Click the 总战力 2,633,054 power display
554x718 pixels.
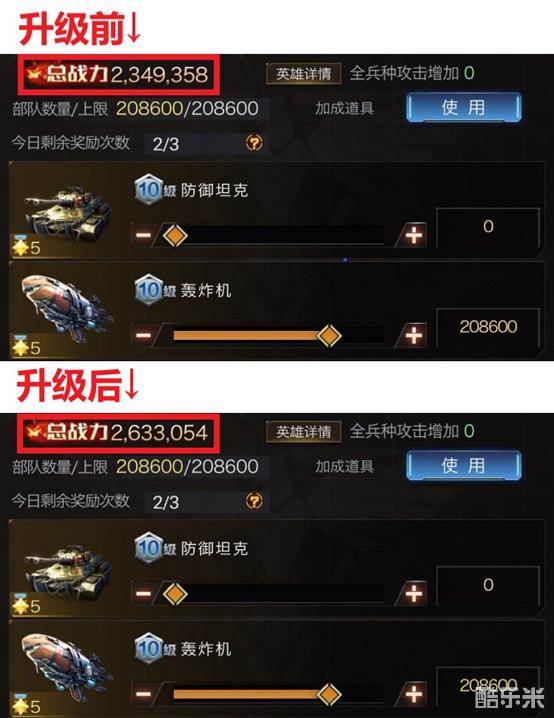point(118,432)
